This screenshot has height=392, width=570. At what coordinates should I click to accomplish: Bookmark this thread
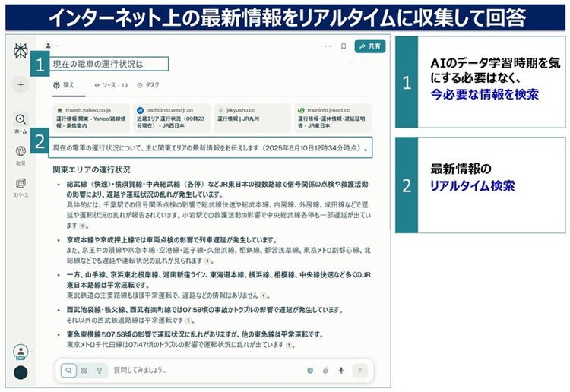tap(344, 46)
